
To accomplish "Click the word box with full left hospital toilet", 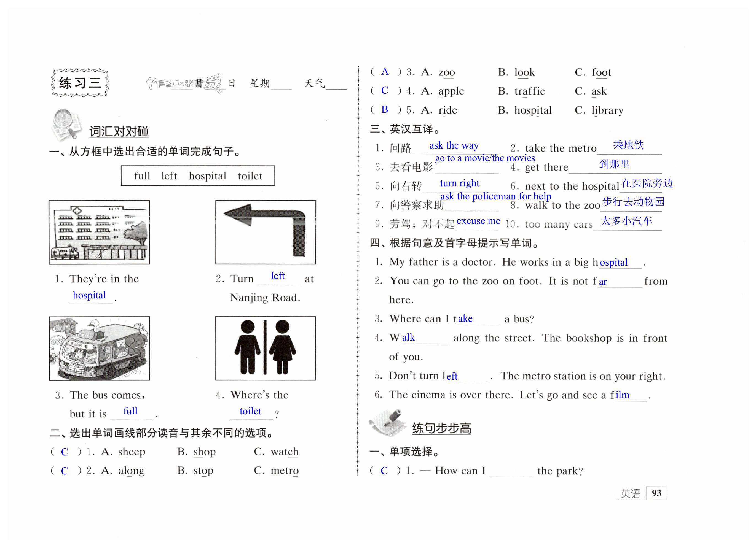I will (198, 176).
